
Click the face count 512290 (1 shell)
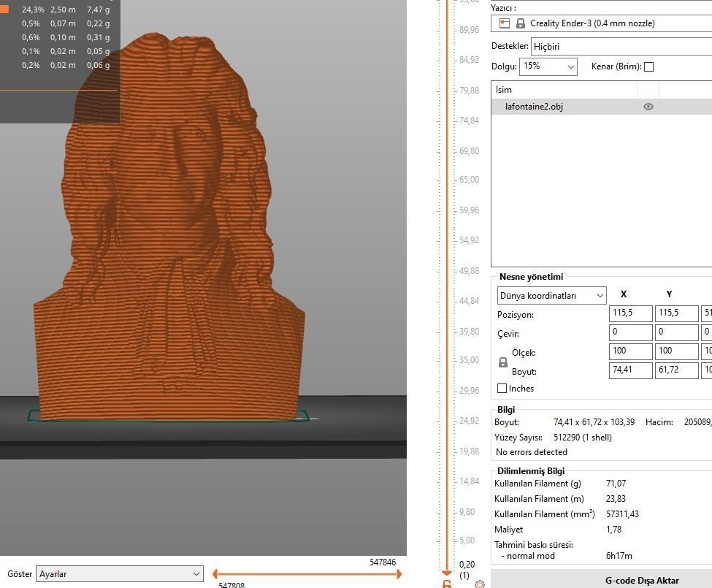point(583,438)
